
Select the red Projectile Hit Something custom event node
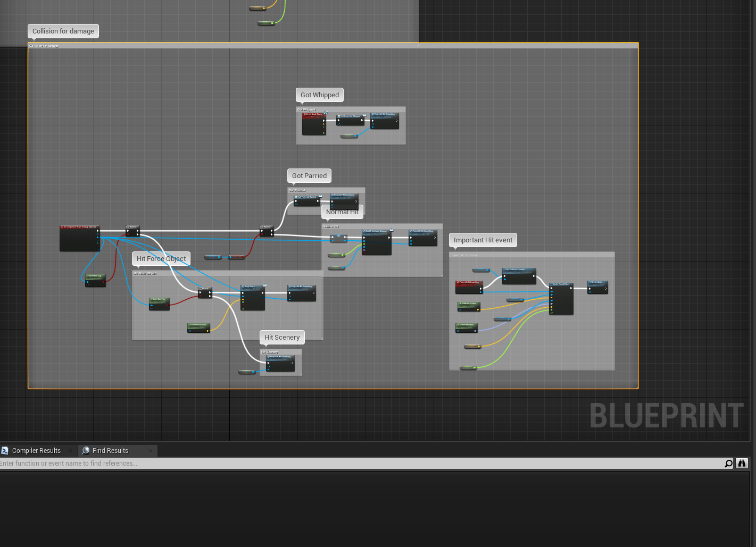(468, 288)
